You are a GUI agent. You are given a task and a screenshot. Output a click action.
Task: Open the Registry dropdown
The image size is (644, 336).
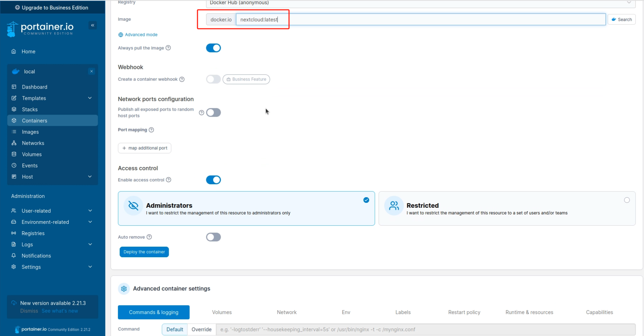pos(421,3)
